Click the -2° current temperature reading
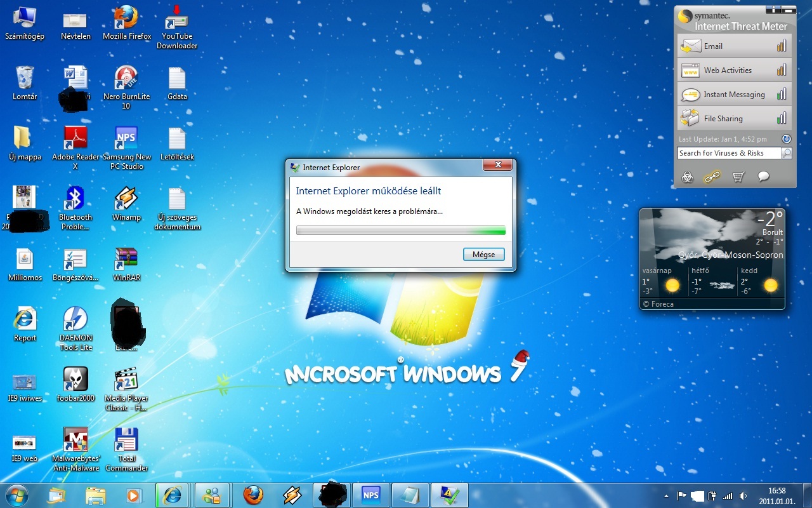 pos(770,219)
